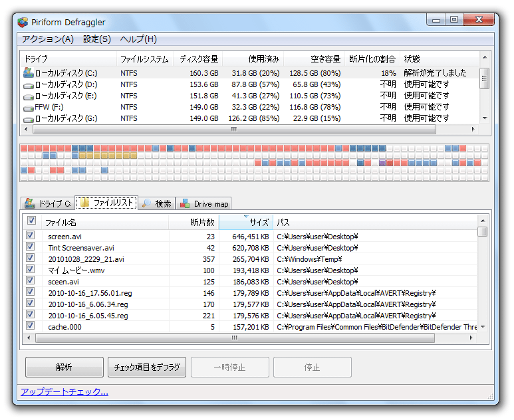Image resolution: width=514 pixels, height=420 pixels.
Task: Sort drives by ファイルシステム column header
Action: pos(144,59)
